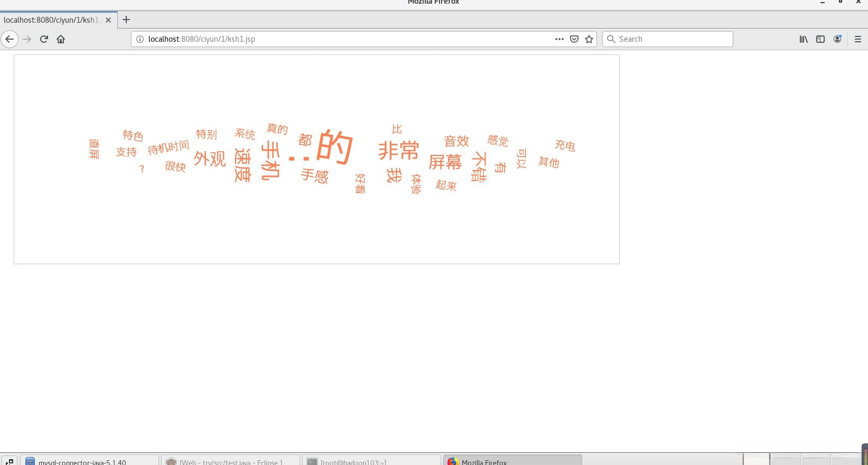The height and width of the screenshot is (465, 868).
Task: Select the localhost:8080/ciyun/1/ksh1 tab
Action: click(x=59, y=20)
